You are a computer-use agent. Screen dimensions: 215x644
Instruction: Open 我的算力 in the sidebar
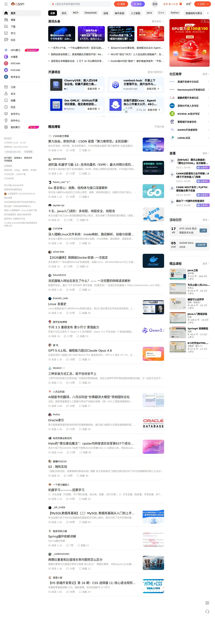click(x=22, y=127)
